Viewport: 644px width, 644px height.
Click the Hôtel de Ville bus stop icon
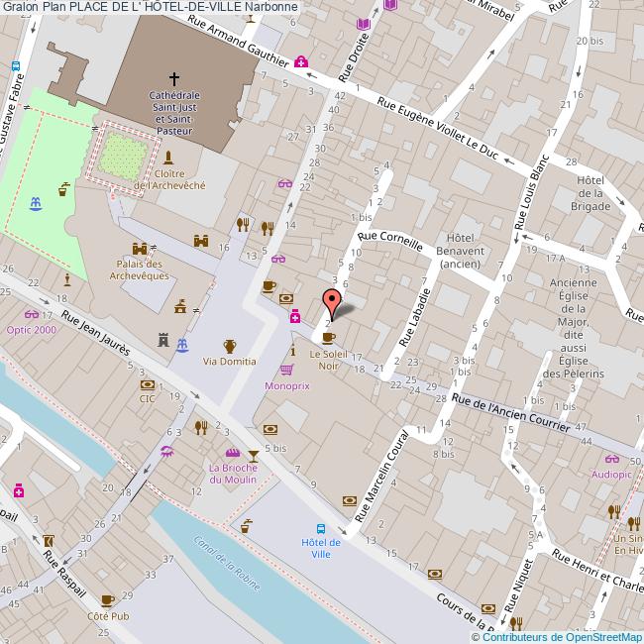click(x=321, y=528)
